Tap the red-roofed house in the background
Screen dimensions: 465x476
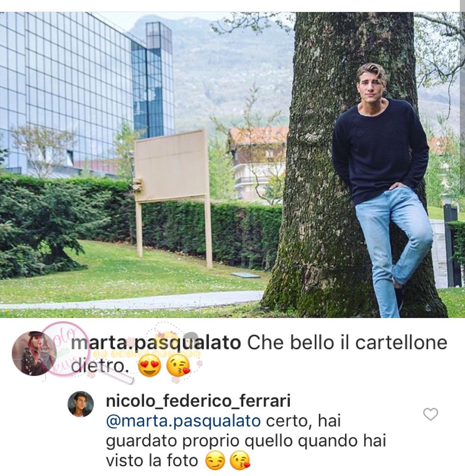pos(258,161)
